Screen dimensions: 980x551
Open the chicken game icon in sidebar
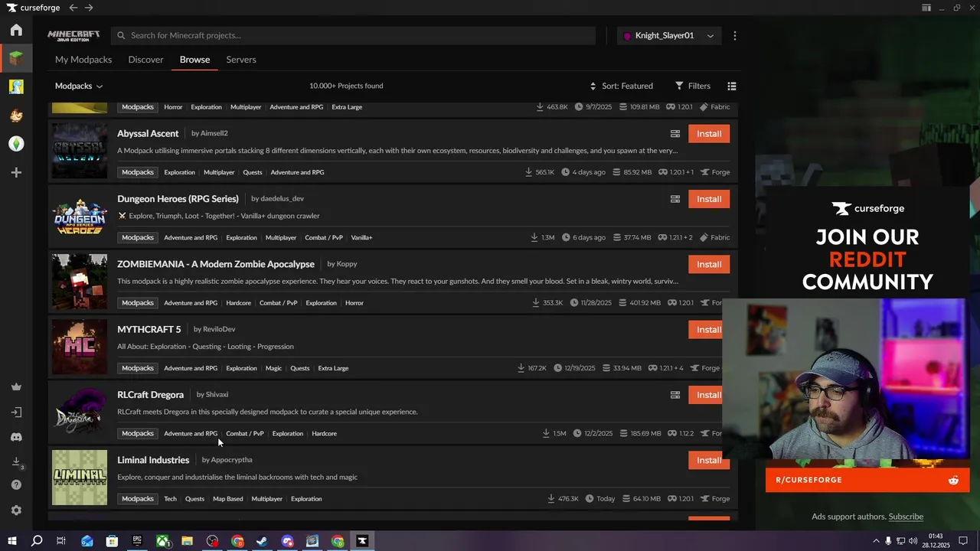tap(16, 115)
